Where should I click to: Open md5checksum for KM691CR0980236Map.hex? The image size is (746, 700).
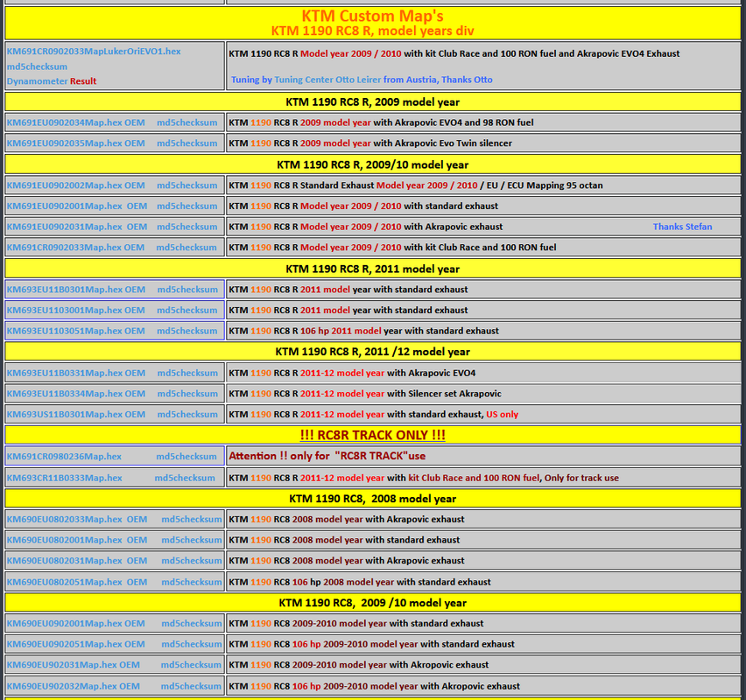click(x=186, y=457)
